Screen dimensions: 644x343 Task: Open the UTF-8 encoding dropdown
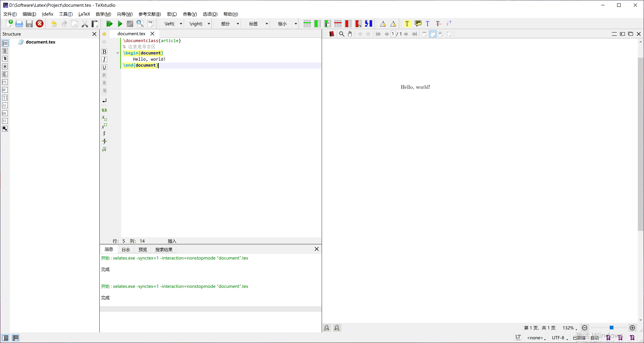coord(560,338)
